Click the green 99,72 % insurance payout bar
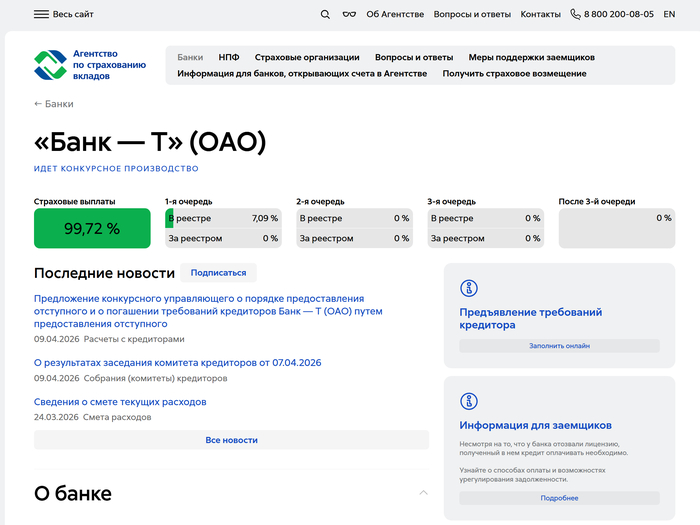The image size is (700, 525). pyautogui.click(x=92, y=228)
